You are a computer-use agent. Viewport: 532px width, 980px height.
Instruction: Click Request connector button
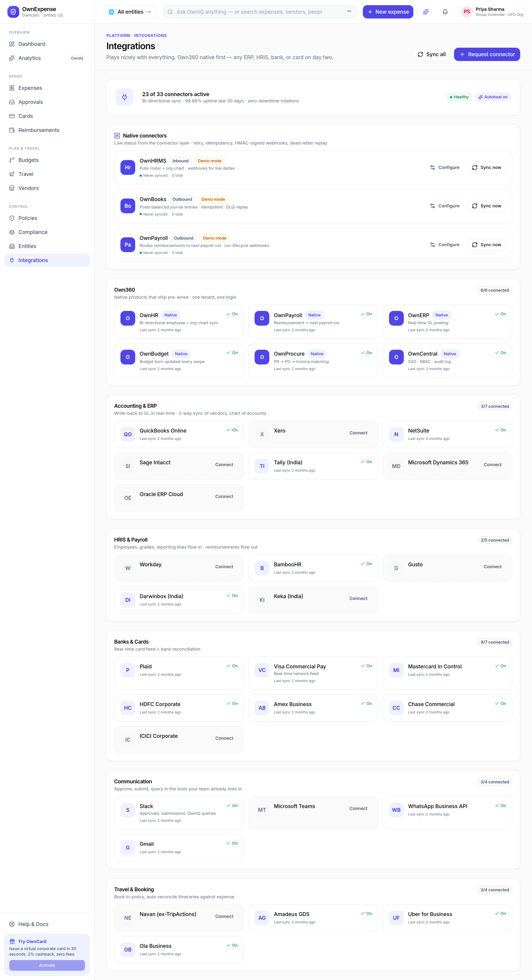(x=487, y=54)
